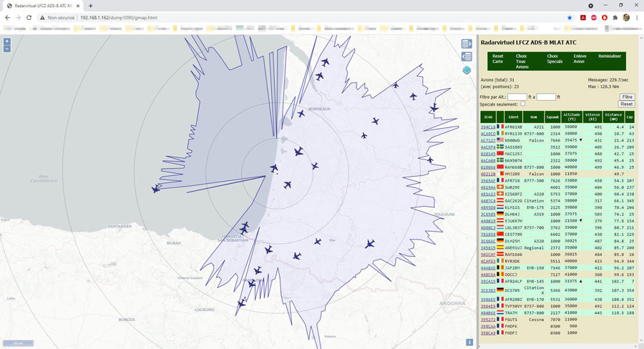Open ICAO link 3C65B5
Viewport: 644px width, 349px height.
(488, 215)
